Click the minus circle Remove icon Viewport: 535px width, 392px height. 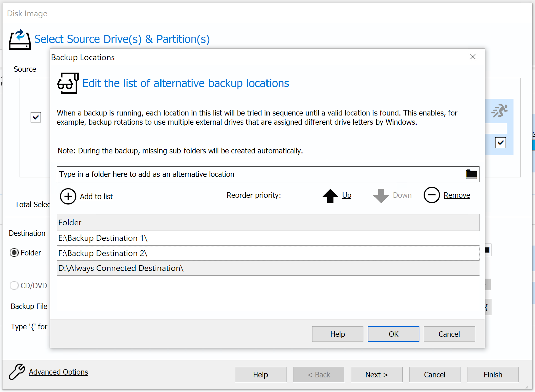tap(432, 195)
